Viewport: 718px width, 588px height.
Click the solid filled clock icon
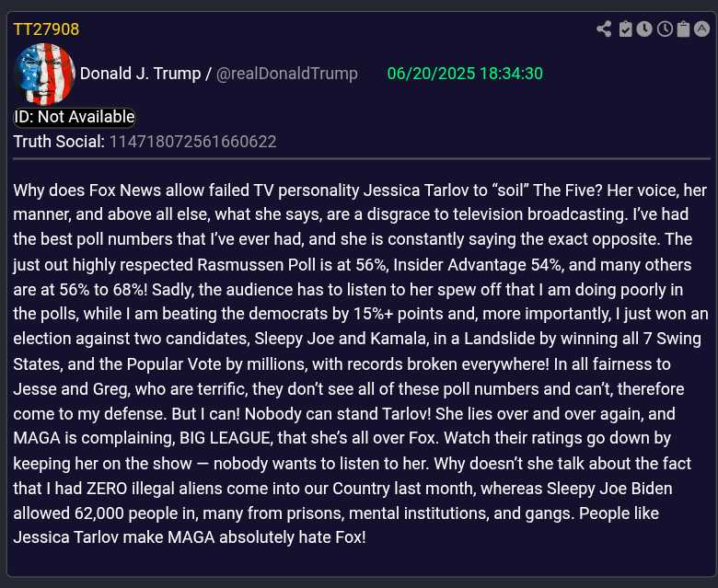[x=644, y=29]
